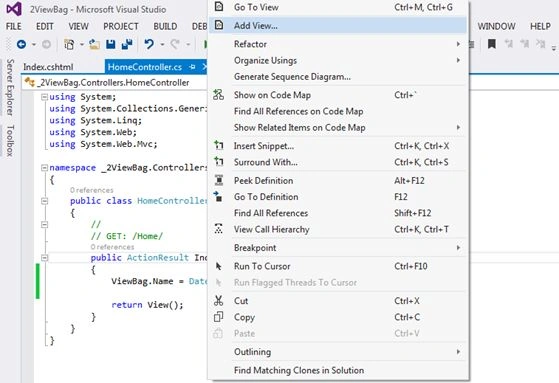Choose Go To View menu entry

(x=338, y=7)
